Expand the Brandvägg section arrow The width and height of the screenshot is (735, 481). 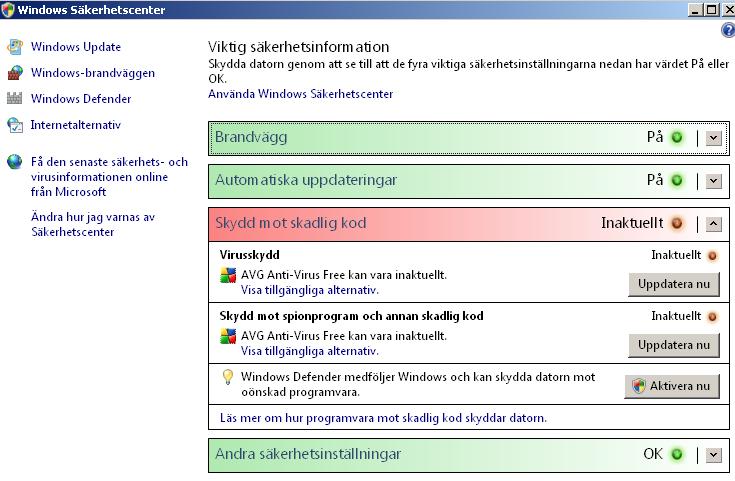coord(713,138)
